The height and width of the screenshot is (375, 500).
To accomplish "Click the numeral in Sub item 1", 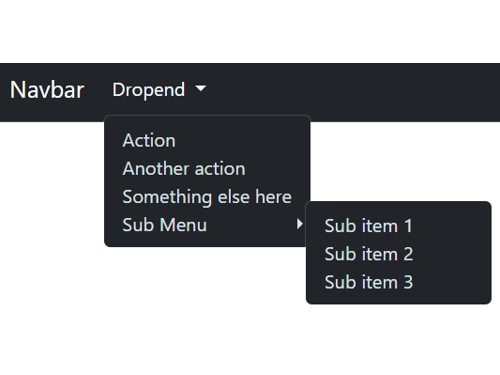I will point(408,226).
